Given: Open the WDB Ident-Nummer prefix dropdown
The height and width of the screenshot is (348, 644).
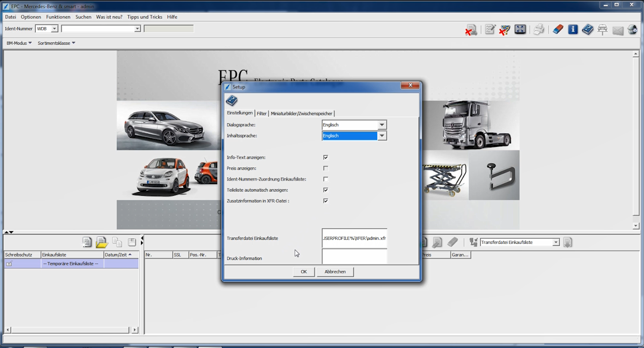Looking at the screenshot, I should [x=54, y=29].
